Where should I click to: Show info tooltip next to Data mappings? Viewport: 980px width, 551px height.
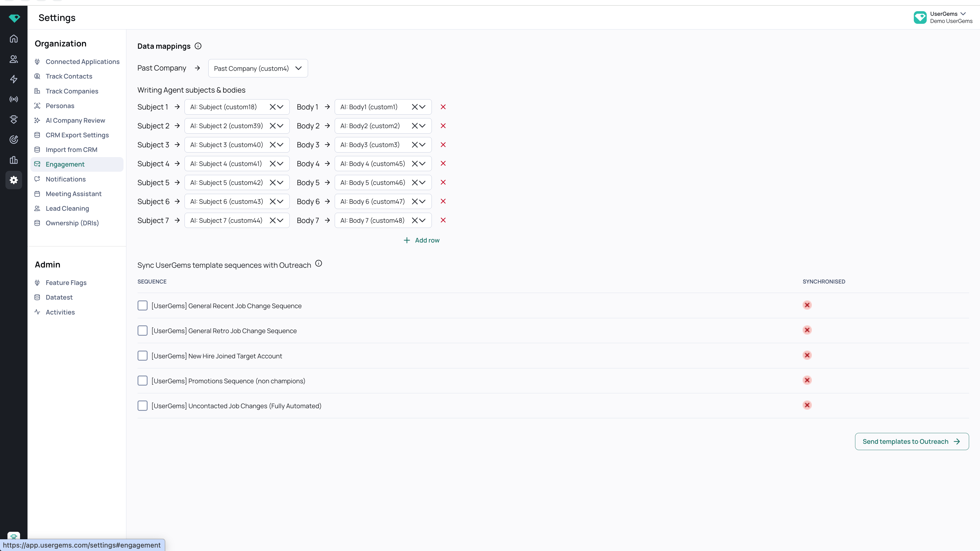[198, 46]
